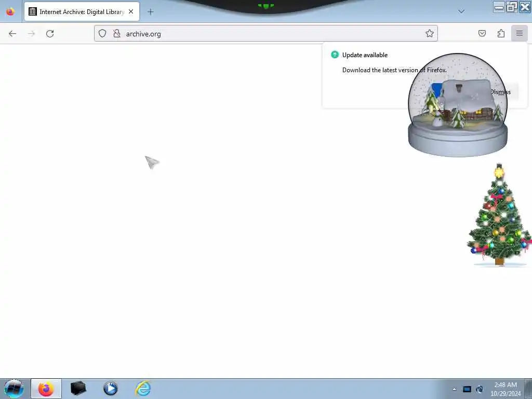
Task: Open the Firefox application menu
Action: 519,33
